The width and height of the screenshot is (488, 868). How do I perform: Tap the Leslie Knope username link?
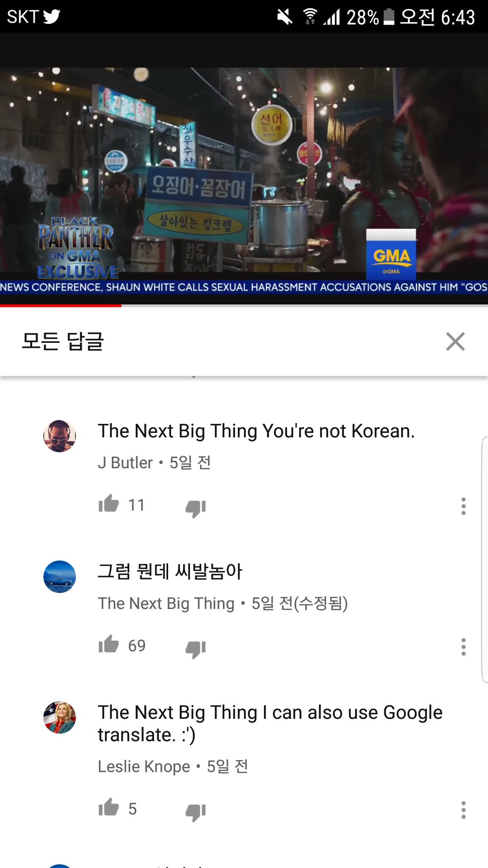pyautogui.click(x=144, y=767)
